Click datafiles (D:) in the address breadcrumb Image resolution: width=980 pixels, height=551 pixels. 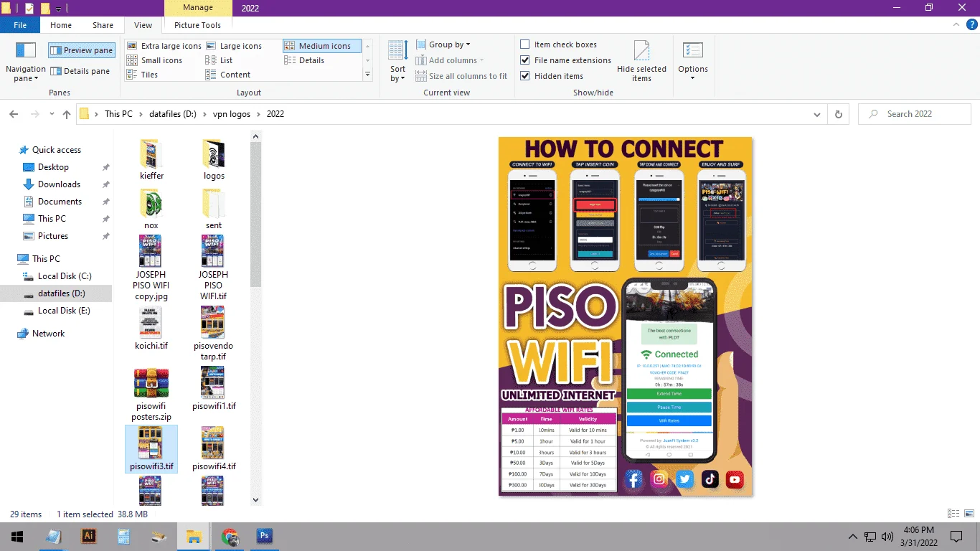point(172,114)
